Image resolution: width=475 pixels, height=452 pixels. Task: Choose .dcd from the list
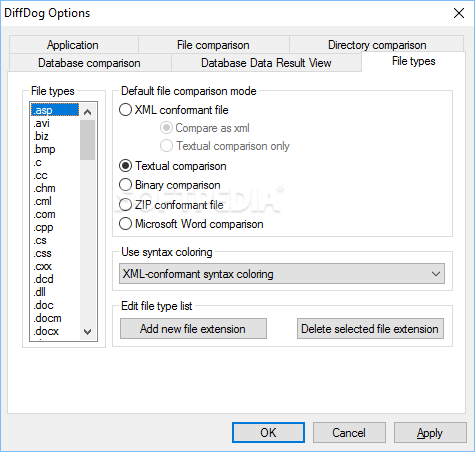tap(55, 279)
